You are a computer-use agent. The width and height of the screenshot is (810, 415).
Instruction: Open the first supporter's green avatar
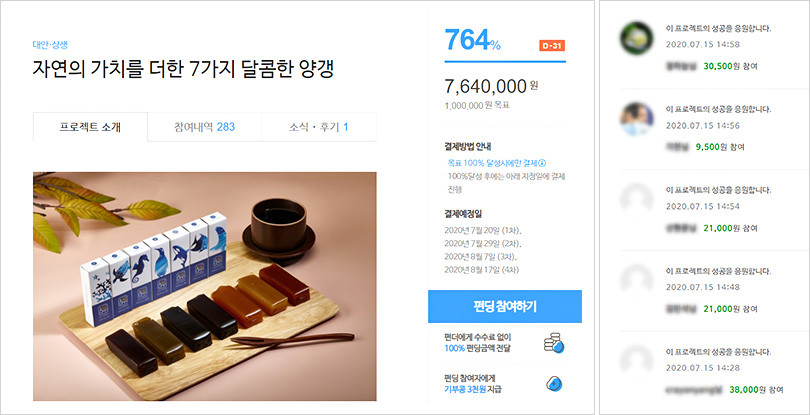(636, 39)
